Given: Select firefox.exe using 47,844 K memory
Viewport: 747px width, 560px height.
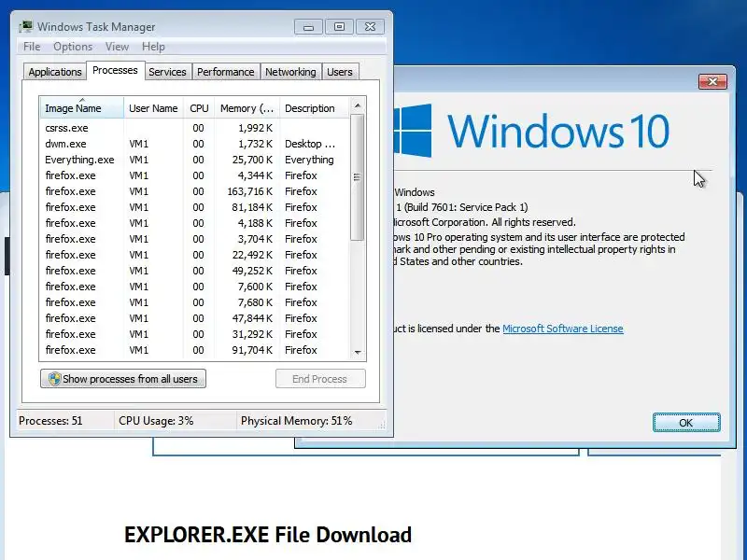Looking at the screenshot, I should (x=195, y=318).
